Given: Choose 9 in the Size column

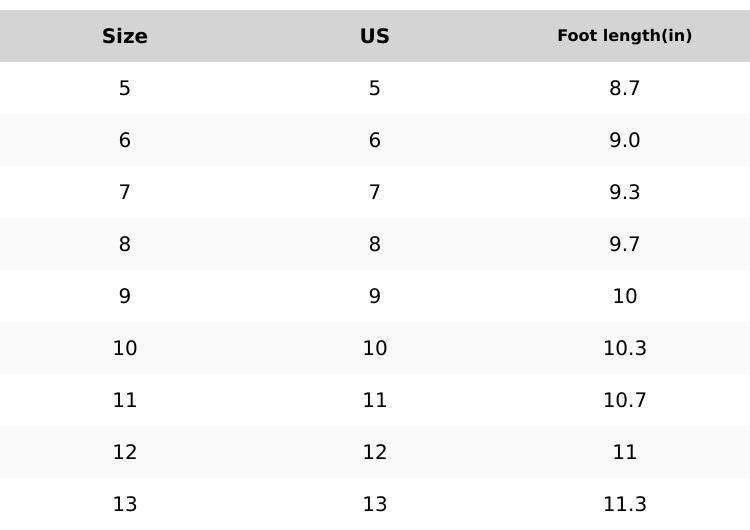Looking at the screenshot, I should pos(125,297).
